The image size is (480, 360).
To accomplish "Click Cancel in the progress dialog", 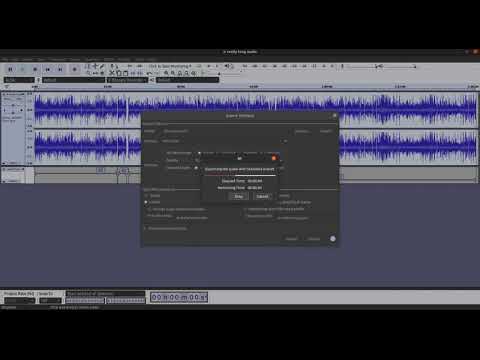I will [262, 197].
